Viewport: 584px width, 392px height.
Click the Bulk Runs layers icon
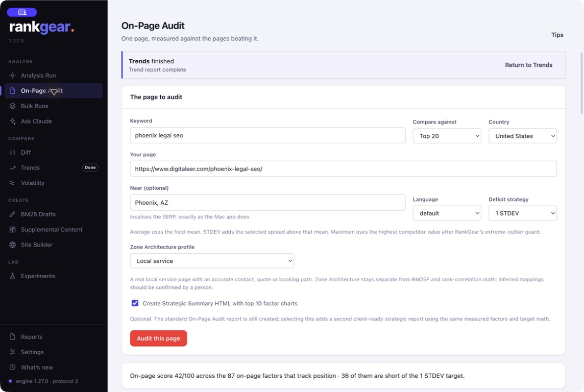coord(13,106)
